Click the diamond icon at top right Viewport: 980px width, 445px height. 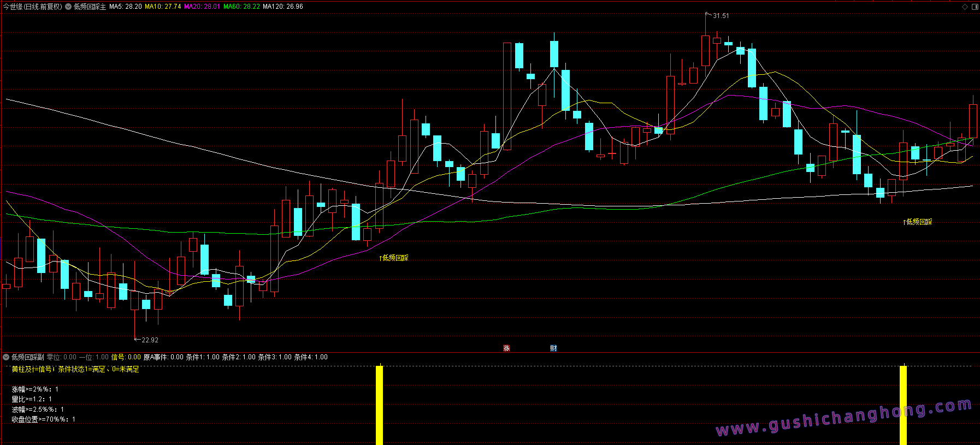965,7
